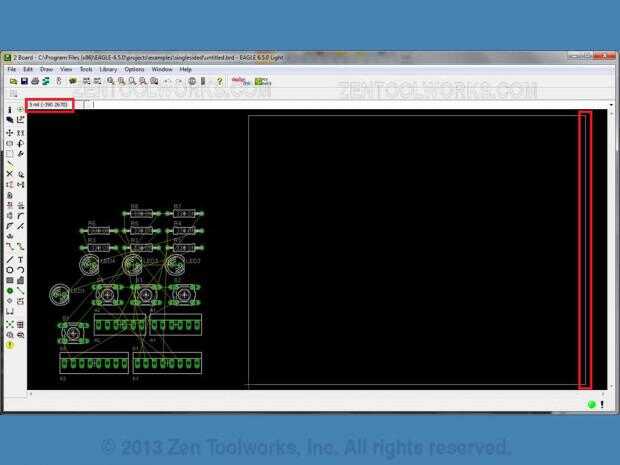Viewport: 620px width, 465px height.
Task: Click the Redraw screen icon
Action: click(x=143, y=81)
